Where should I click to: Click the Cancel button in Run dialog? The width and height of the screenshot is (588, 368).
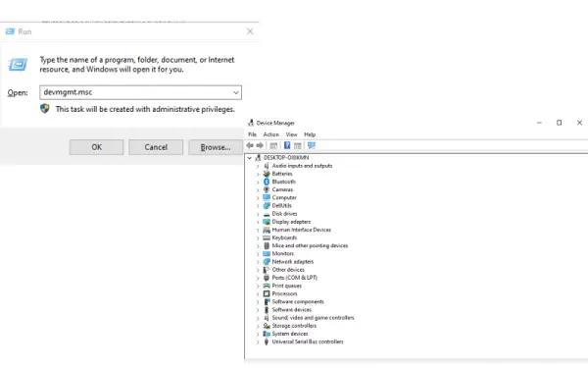(156, 147)
